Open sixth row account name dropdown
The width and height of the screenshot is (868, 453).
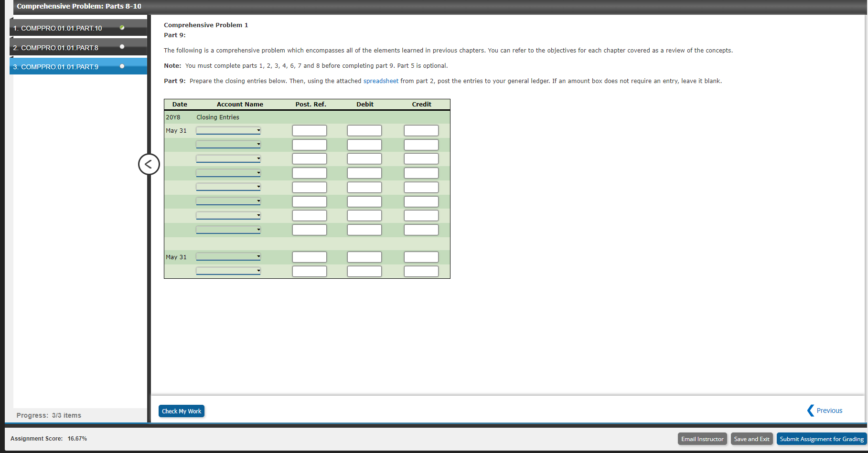click(228, 201)
